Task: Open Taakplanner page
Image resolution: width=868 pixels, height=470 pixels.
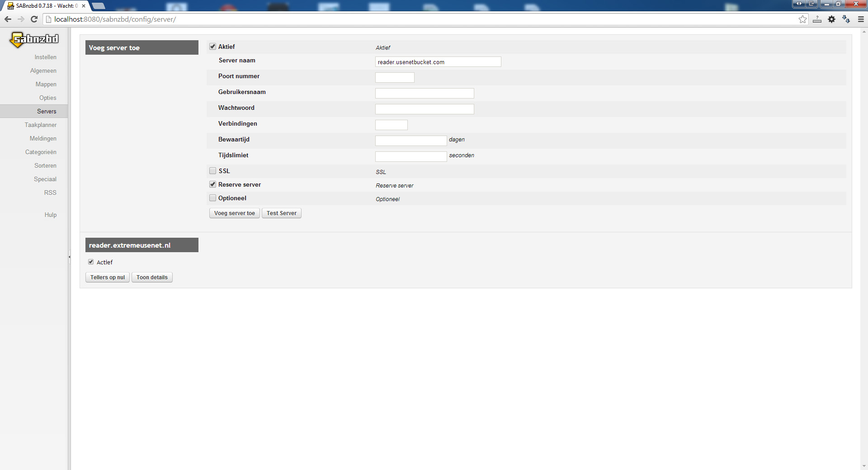Action: [40, 125]
